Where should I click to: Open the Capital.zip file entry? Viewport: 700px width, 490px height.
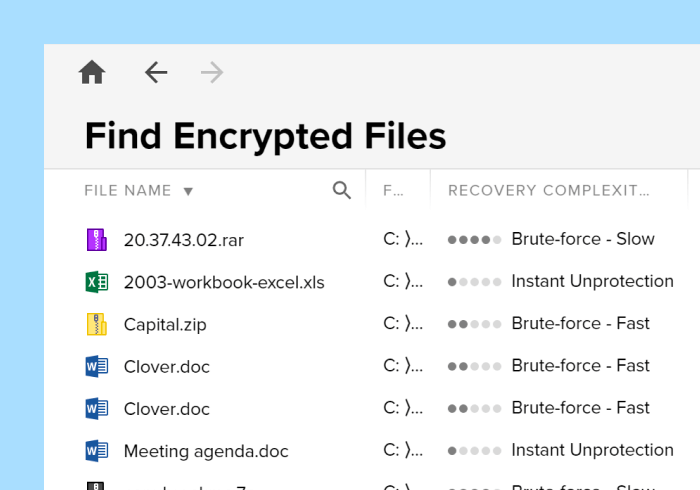coord(165,324)
